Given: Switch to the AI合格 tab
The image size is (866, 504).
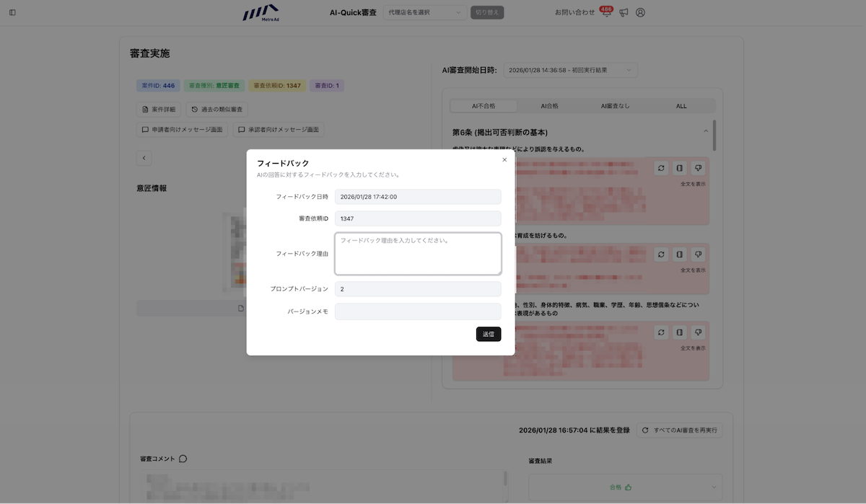Looking at the screenshot, I should [549, 106].
